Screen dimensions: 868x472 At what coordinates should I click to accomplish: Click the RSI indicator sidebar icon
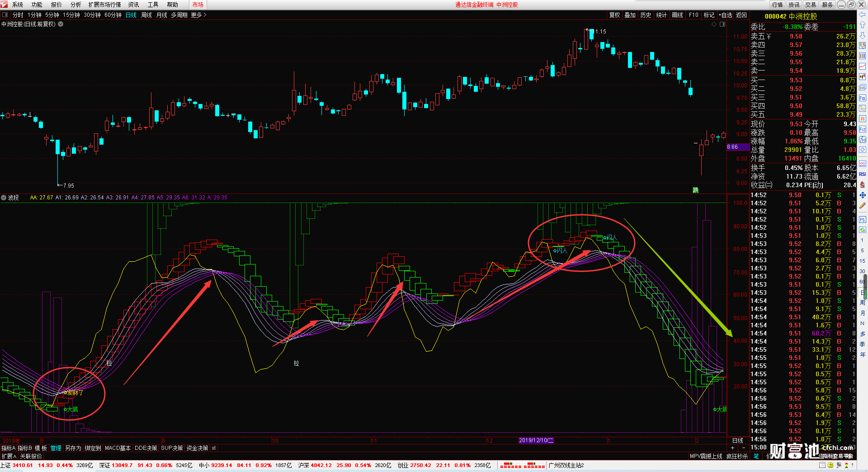click(863, 174)
